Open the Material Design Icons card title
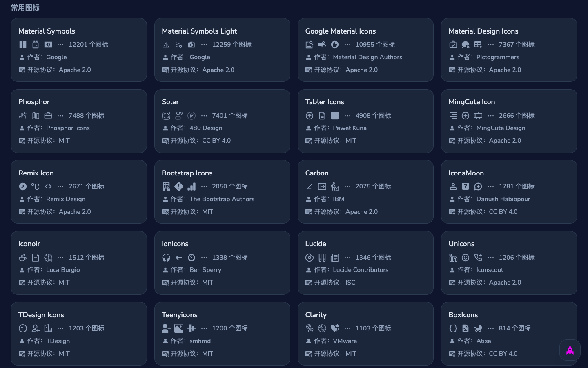Image resolution: width=588 pixels, height=368 pixels. point(483,31)
